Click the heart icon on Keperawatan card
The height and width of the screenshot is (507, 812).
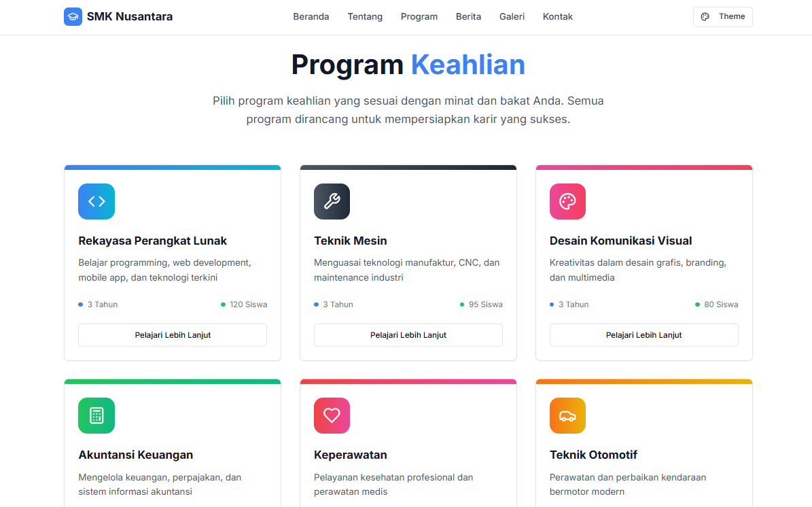[332, 415]
